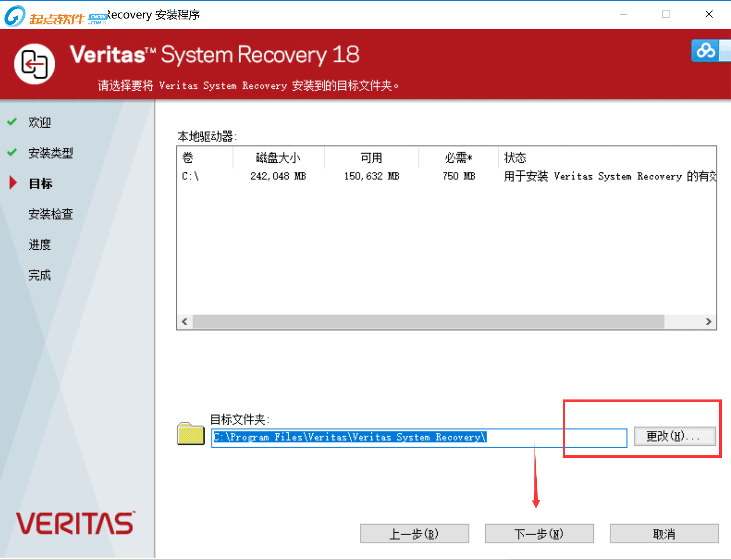Click the green checkmark beside 欢迎
Image resolution: width=731 pixels, height=560 pixels.
(x=12, y=122)
